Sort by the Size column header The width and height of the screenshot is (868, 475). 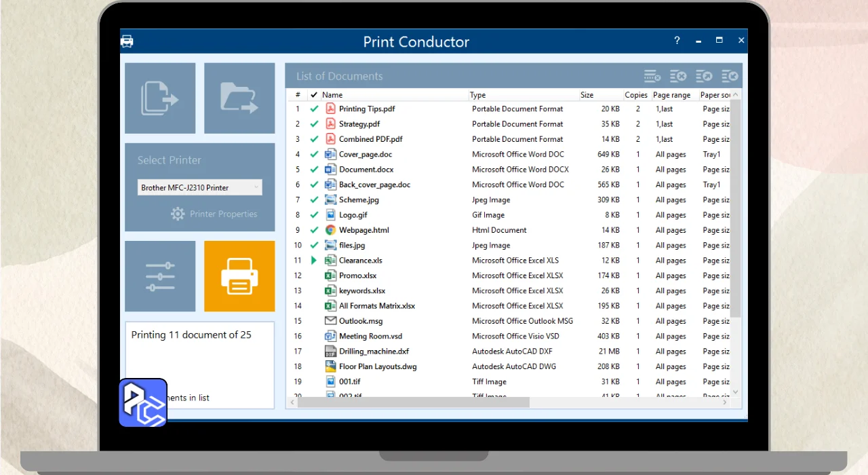600,95
